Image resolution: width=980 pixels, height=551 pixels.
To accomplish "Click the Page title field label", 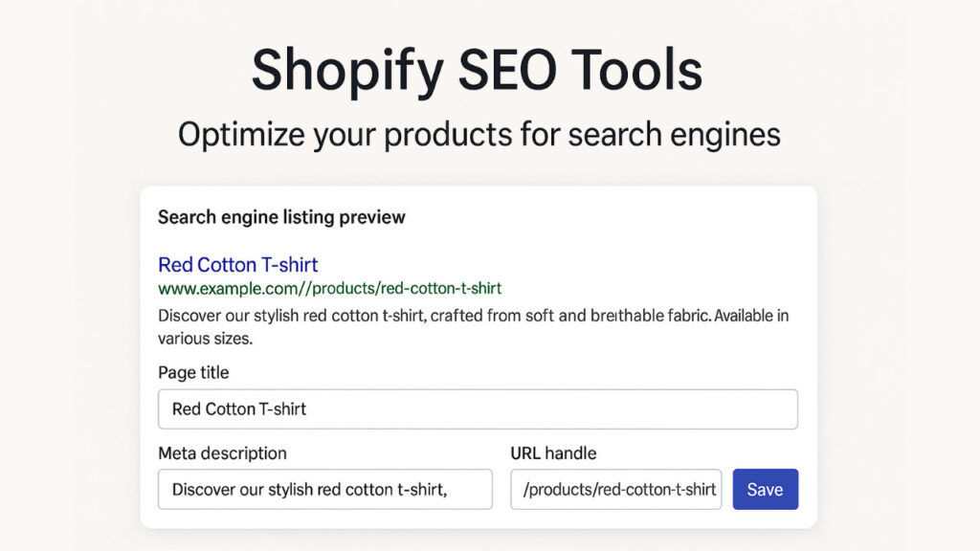I will click(193, 372).
